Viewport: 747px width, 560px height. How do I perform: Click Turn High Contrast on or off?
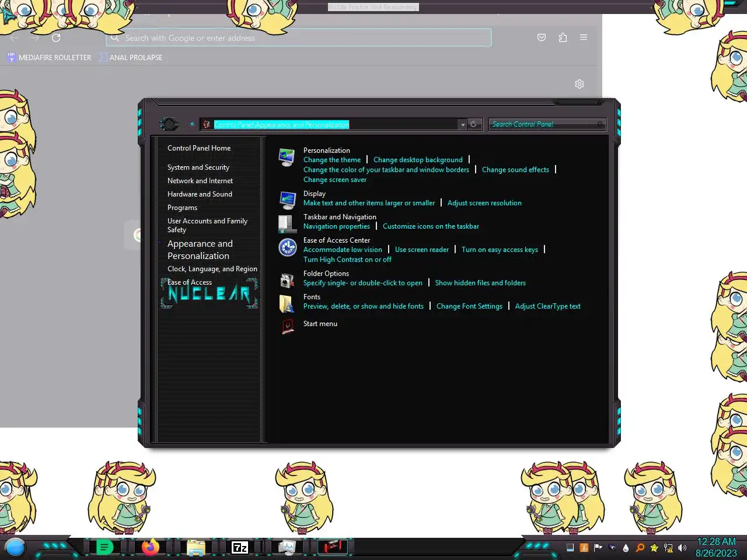(347, 260)
